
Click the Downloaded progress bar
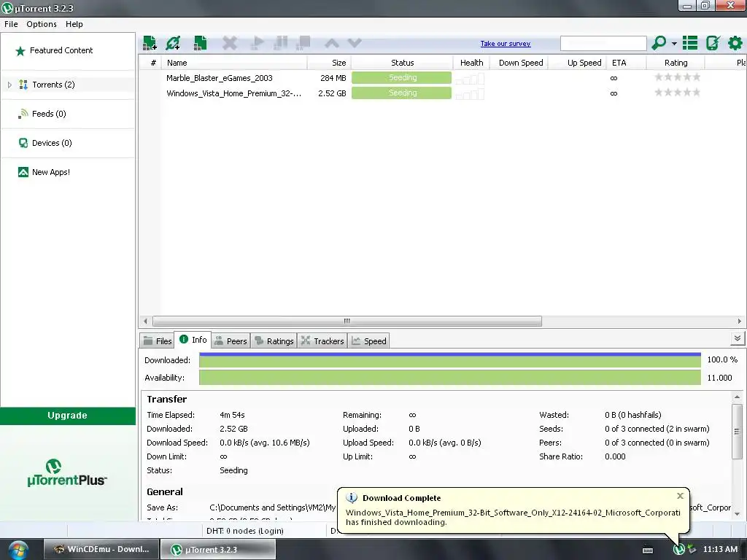[x=449, y=360]
